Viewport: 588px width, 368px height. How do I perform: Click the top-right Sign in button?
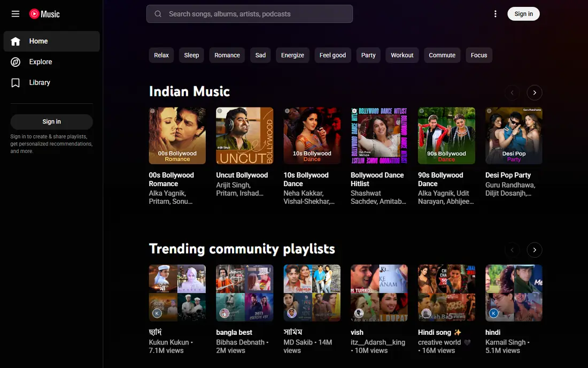523,14
